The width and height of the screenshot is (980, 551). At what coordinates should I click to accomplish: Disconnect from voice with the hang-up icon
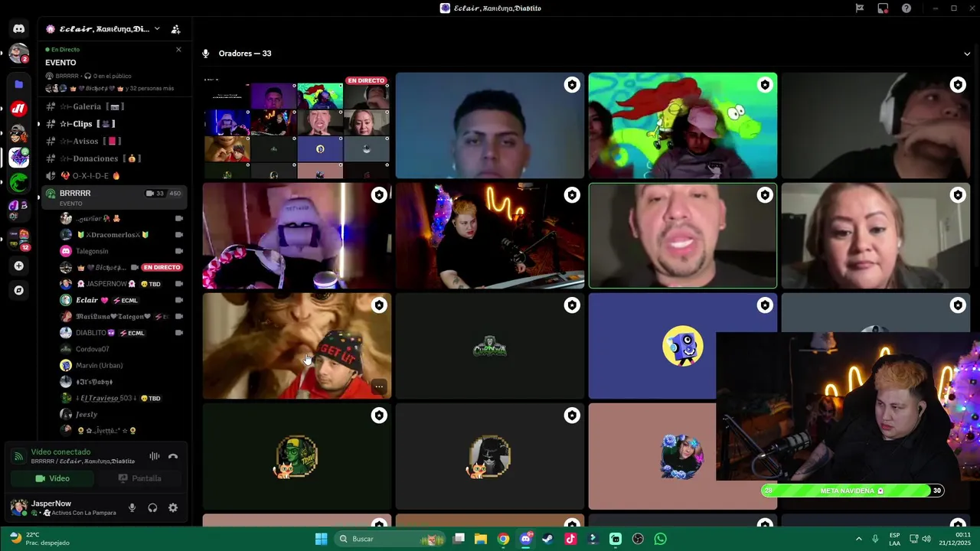click(173, 456)
